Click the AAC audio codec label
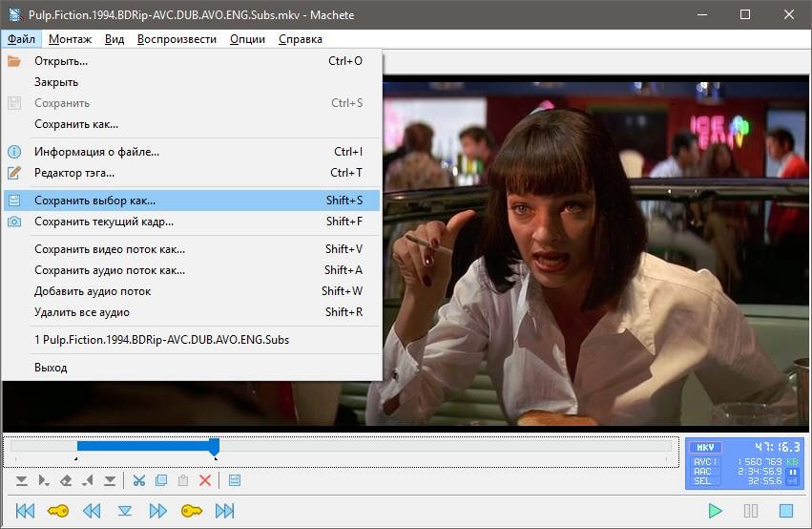 click(x=702, y=471)
